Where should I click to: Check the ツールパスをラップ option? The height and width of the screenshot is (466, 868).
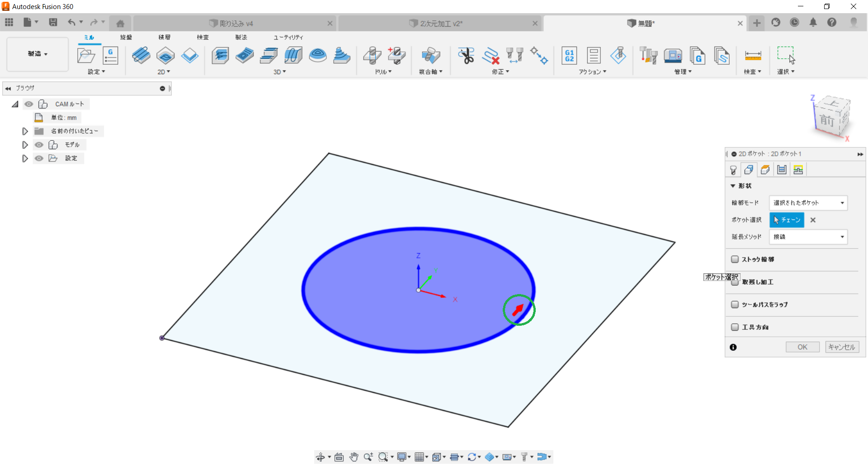point(735,304)
